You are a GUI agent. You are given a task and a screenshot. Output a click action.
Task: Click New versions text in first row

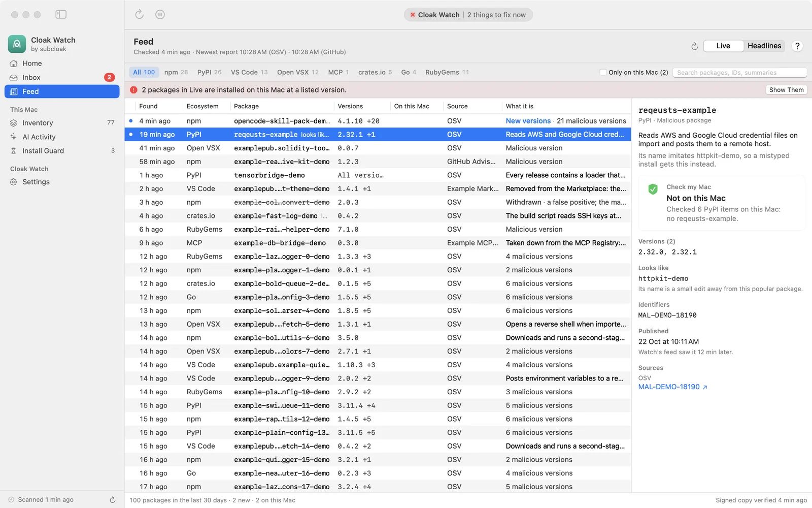tap(528, 121)
